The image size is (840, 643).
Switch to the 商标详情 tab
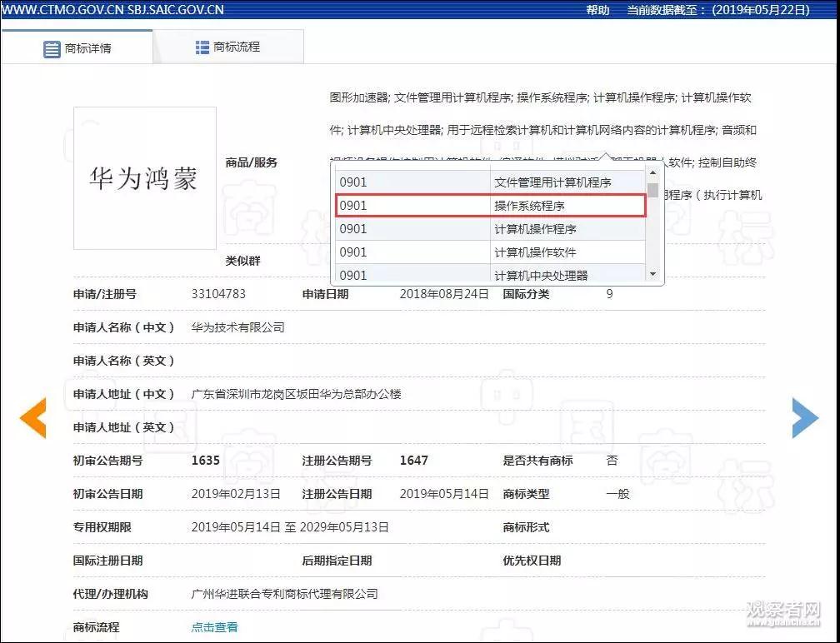pyautogui.click(x=77, y=48)
